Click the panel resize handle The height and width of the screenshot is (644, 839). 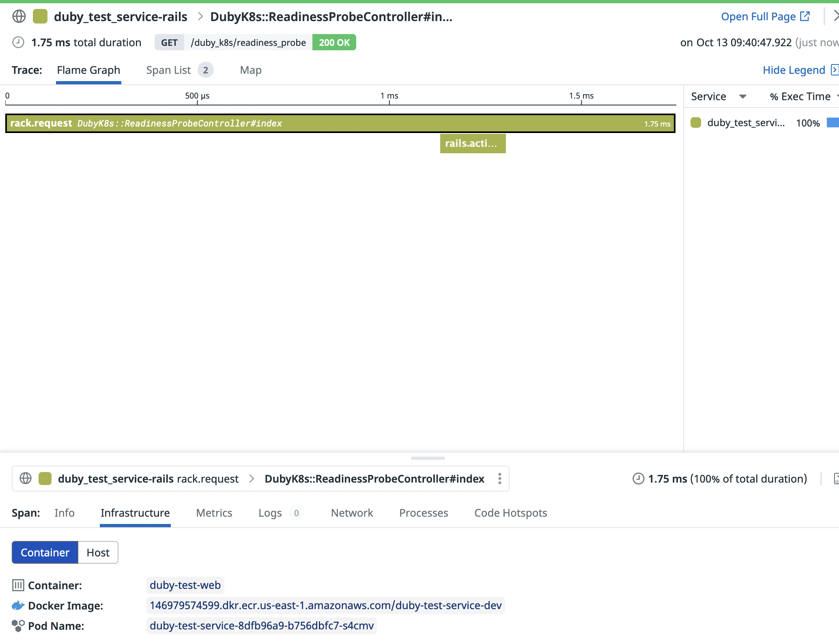click(428, 458)
